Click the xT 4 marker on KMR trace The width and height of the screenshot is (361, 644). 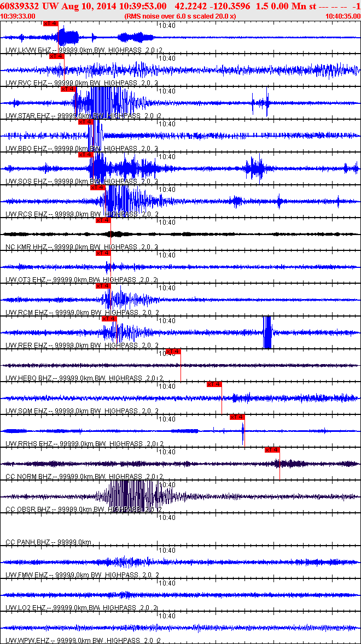pos(103,220)
